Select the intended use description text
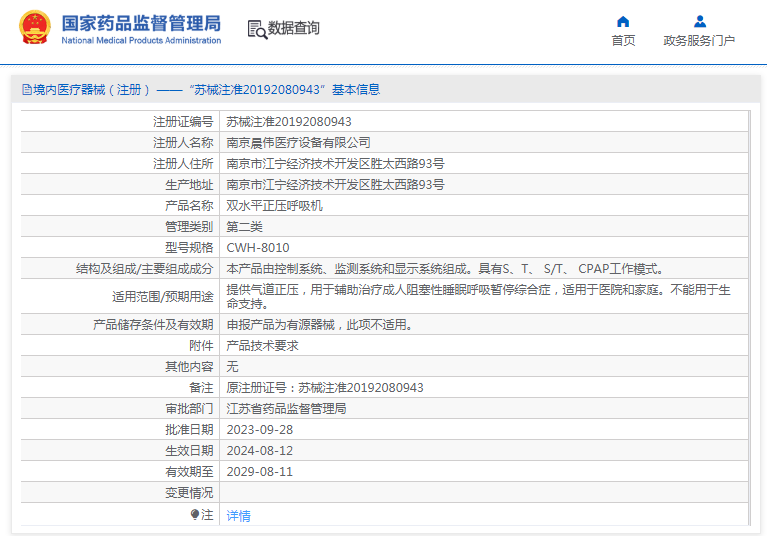The width and height of the screenshot is (767, 536). [x=478, y=296]
